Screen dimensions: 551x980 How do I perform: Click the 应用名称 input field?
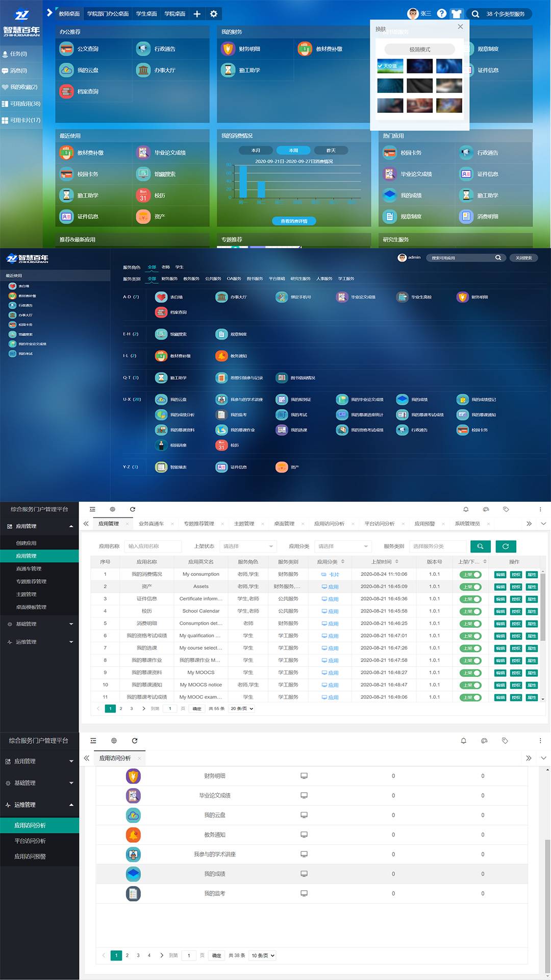(153, 546)
